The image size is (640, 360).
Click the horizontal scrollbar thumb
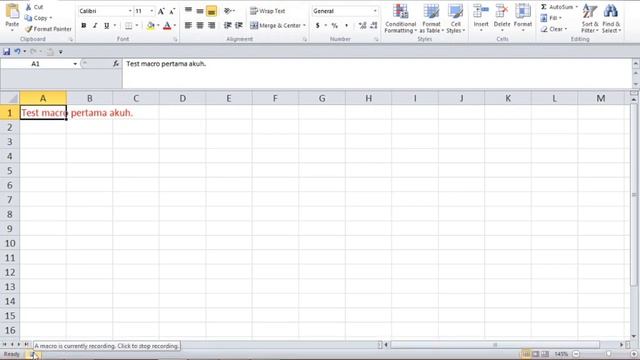(x=495, y=345)
